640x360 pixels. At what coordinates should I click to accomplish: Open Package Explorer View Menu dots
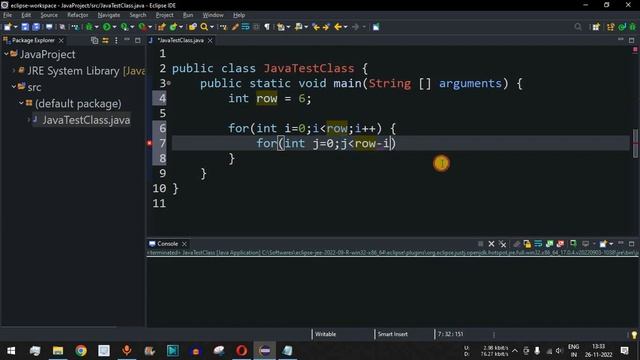click(x=116, y=40)
